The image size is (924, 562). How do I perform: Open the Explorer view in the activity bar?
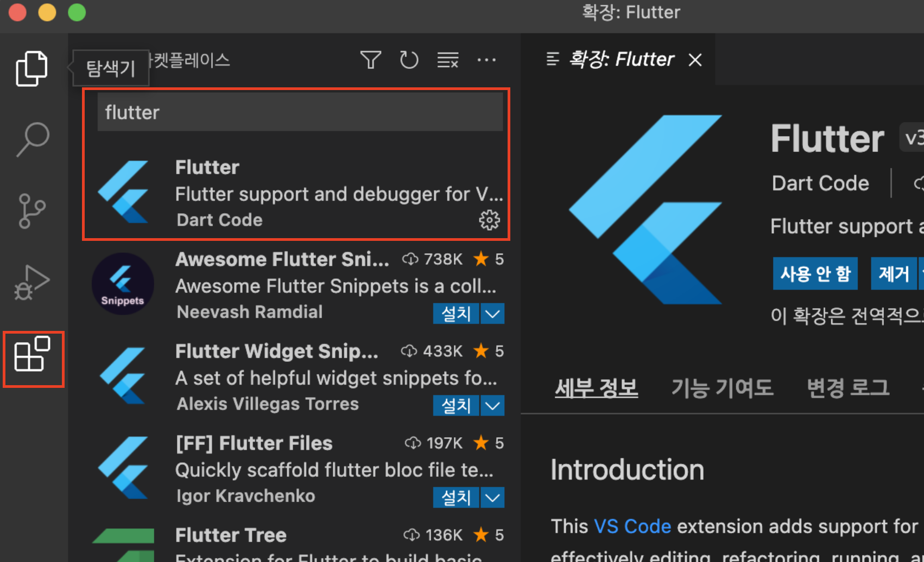pyautogui.click(x=31, y=67)
